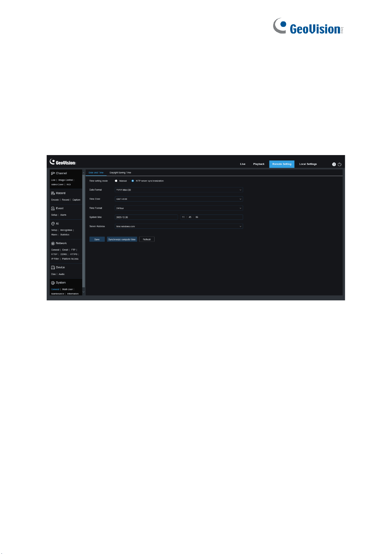
Task: Click the Network globe icon in sidebar
Action: click(53, 243)
